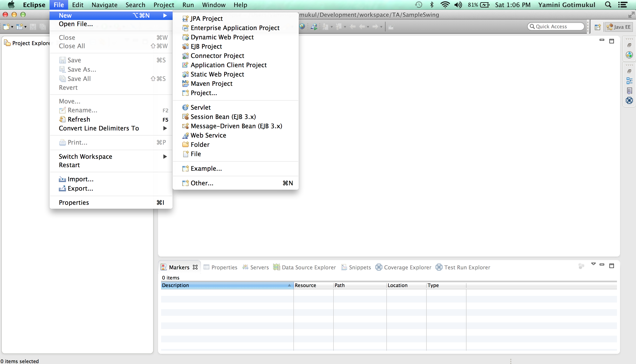Click the Open Perspective toolbar icon
The width and height of the screenshot is (636, 364).
click(597, 27)
